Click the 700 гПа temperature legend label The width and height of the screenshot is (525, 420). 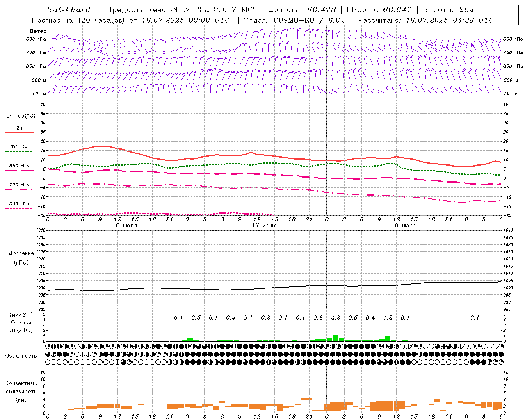[x=19, y=185]
